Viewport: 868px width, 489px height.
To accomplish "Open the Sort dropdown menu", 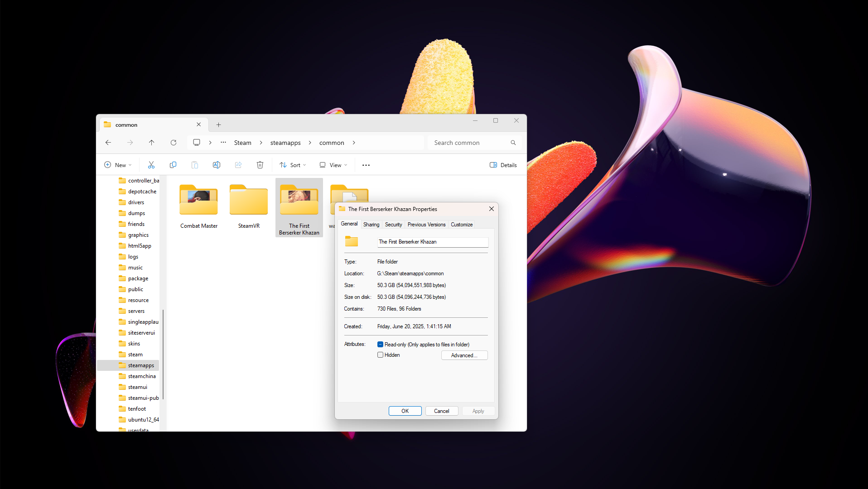I will 293,165.
